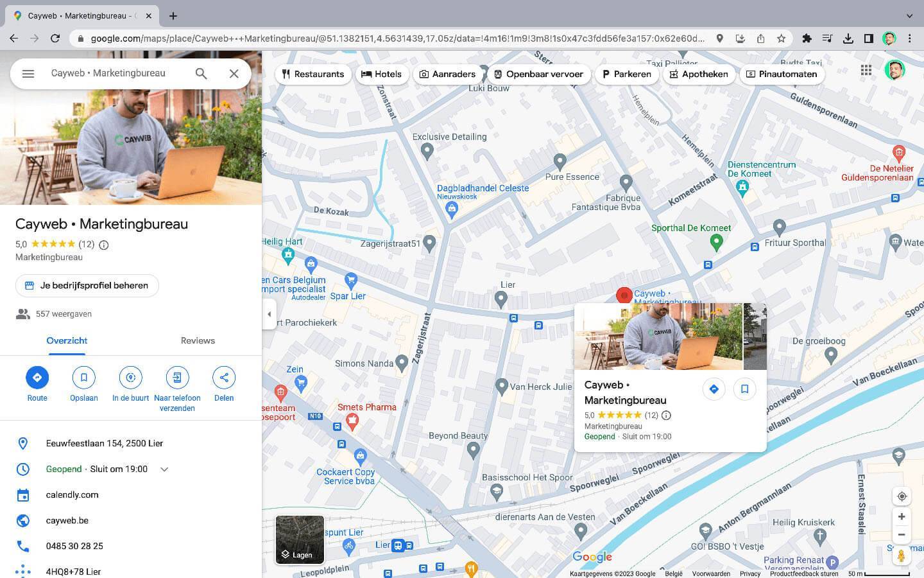Open Google account avatar in Maps
The image size is (924, 578).
894,70
